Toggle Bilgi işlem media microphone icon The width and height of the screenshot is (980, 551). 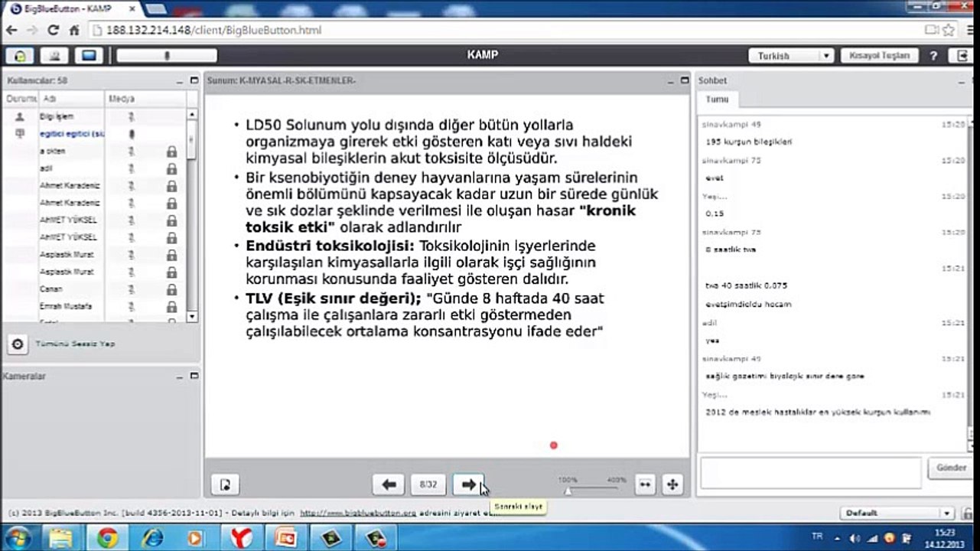pos(132,116)
